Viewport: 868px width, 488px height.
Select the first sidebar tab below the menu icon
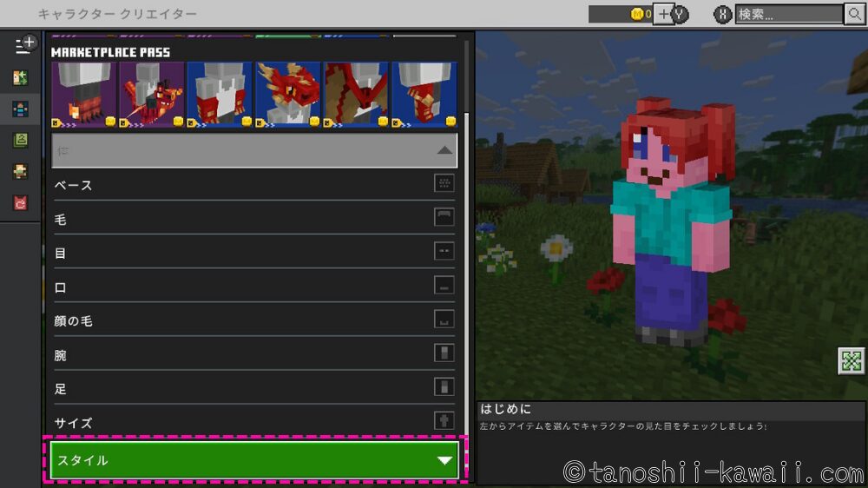point(20,78)
